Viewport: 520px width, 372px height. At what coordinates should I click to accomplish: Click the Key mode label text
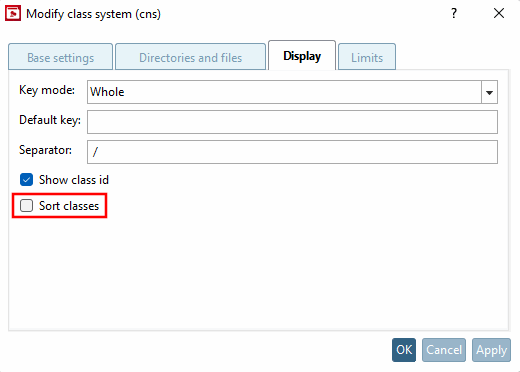[47, 90]
